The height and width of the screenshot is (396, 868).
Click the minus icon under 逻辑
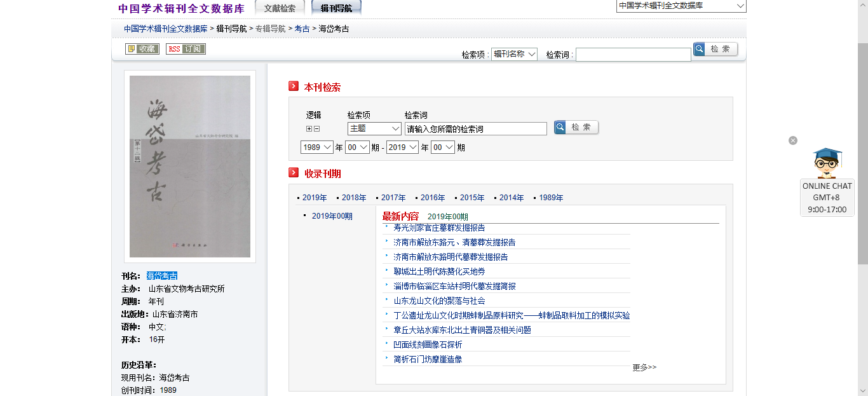tap(316, 128)
